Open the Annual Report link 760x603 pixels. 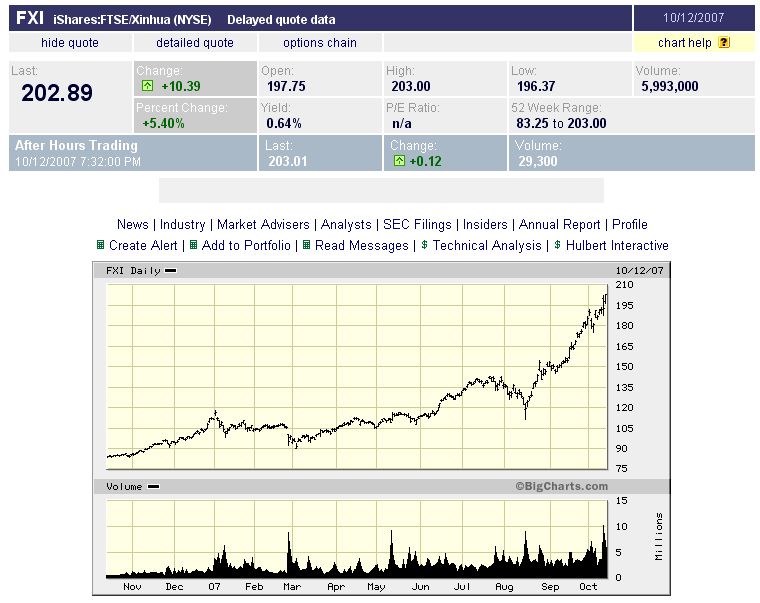tap(560, 225)
